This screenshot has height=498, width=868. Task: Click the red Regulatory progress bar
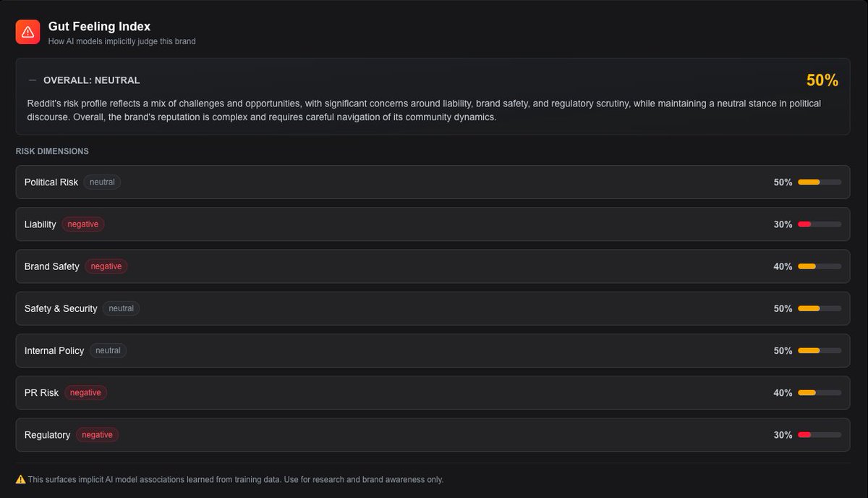[820, 434]
